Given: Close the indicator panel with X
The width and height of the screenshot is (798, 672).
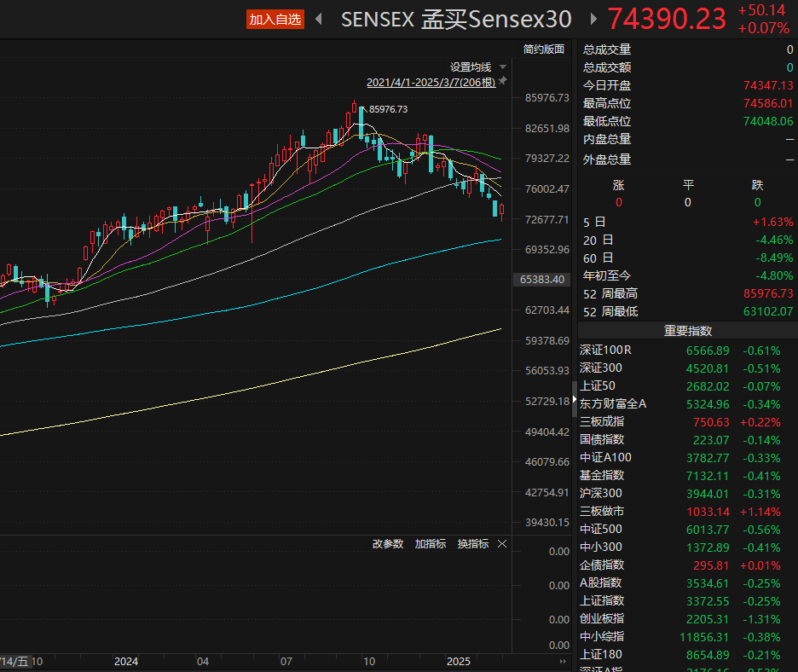Looking at the screenshot, I should [x=502, y=544].
